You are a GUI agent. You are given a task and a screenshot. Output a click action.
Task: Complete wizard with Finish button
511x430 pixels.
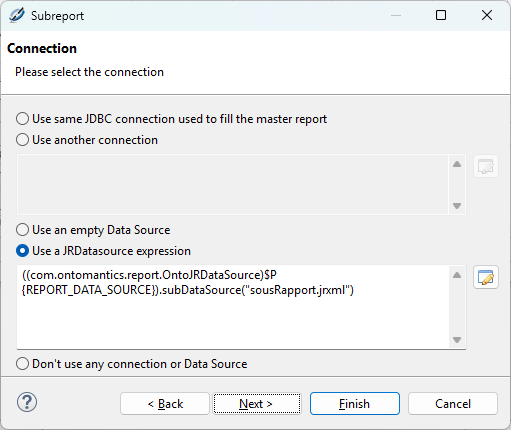pos(355,404)
